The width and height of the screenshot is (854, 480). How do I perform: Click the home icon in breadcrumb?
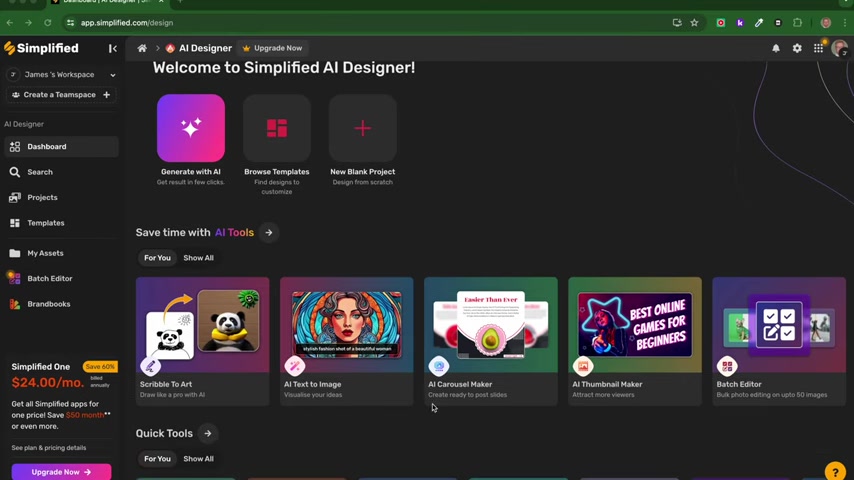[x=142, y=48]
